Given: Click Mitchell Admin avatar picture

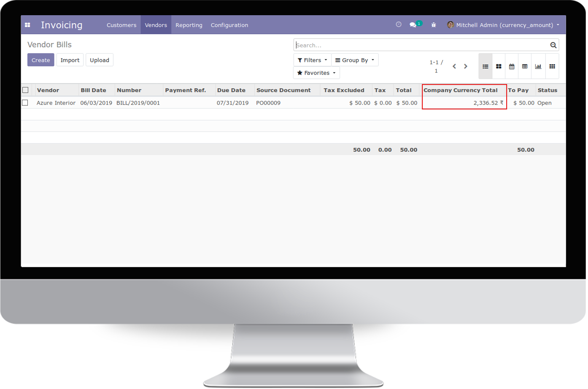Looking at the screenshot, I should click(x=451, y=25).
